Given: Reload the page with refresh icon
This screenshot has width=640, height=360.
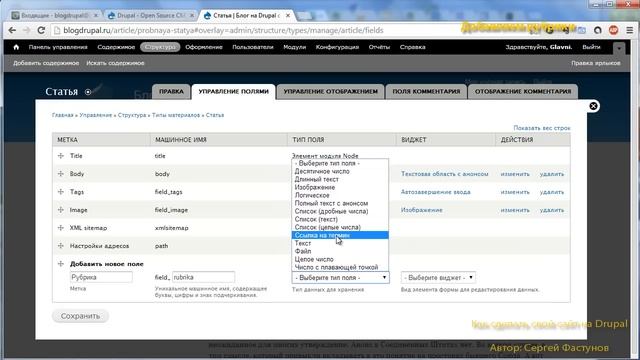Looking at the screenshot, I should pyautogui.click(x=41, y=30).
